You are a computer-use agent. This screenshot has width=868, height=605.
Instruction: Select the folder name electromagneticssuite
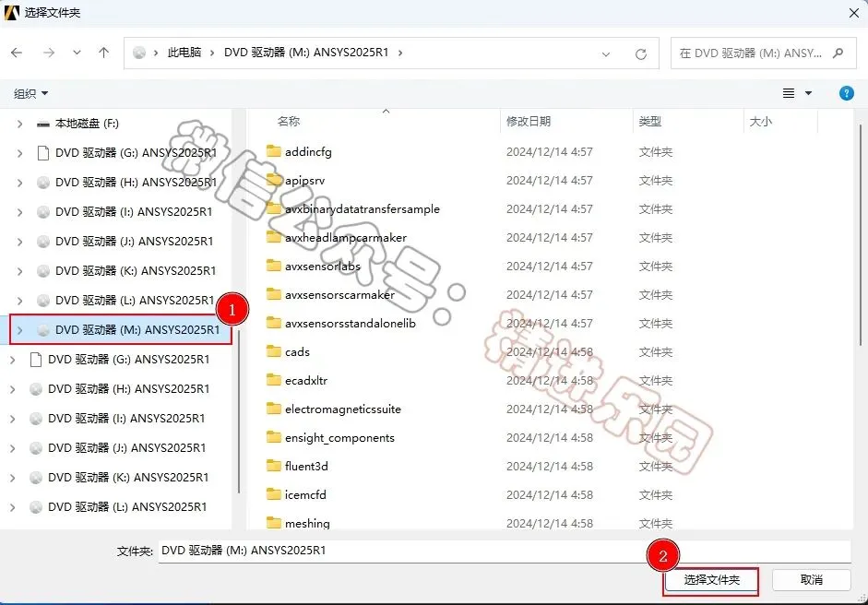tap(342, 409)
